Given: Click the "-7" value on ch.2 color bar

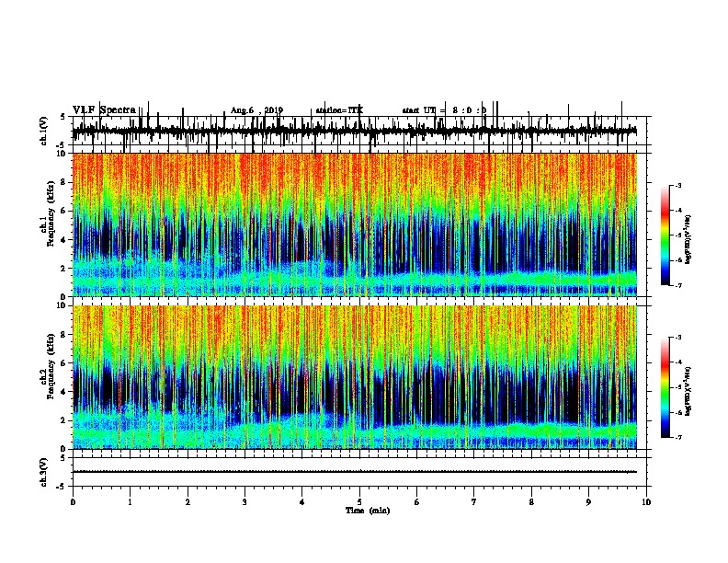Looking at the screenshot, I should coord(678,438).
